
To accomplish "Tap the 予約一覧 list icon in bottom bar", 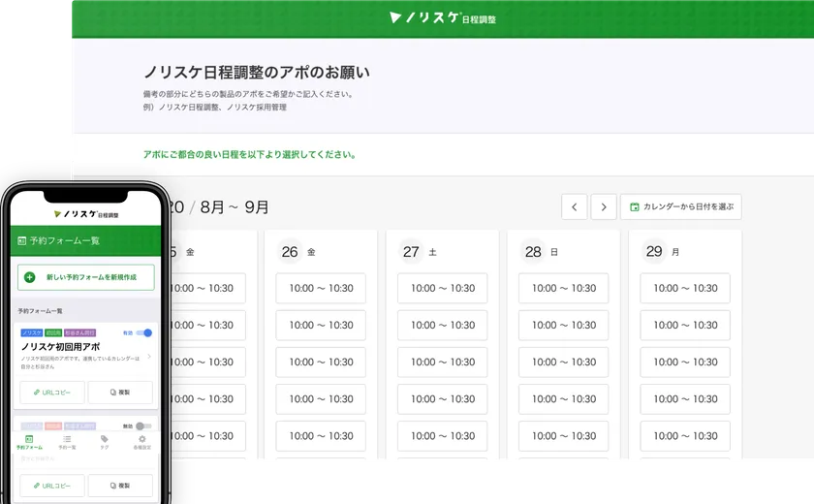I will coord(67,440).
